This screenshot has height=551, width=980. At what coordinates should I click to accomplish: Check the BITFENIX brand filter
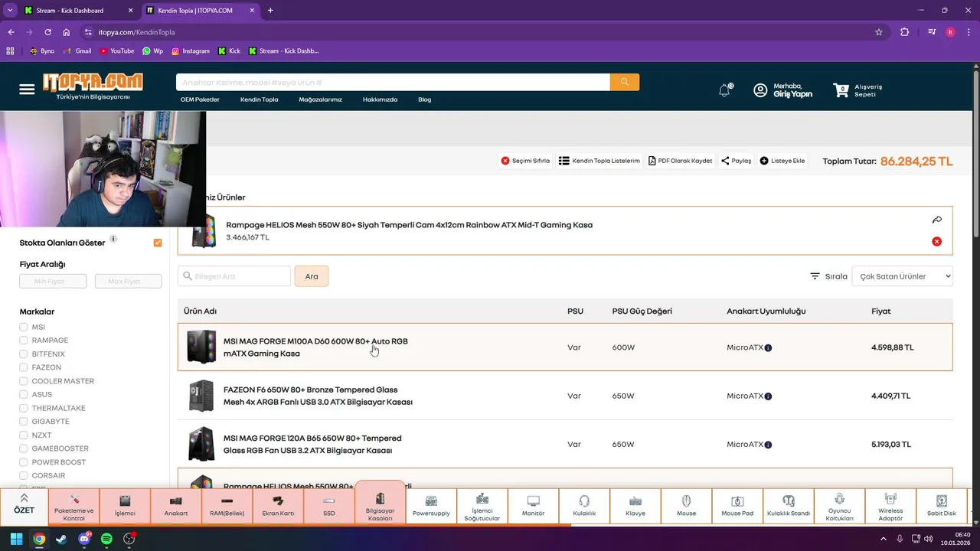(x=24, y=354)
